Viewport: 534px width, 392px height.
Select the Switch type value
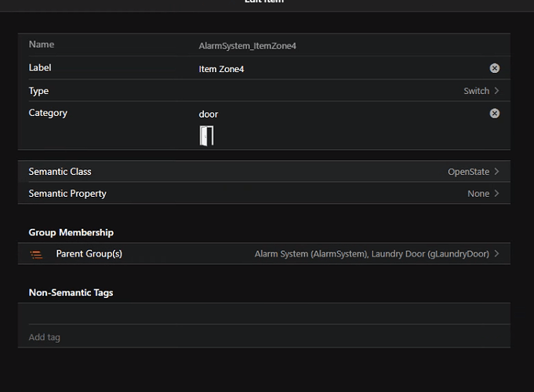(x=476, y=91)
